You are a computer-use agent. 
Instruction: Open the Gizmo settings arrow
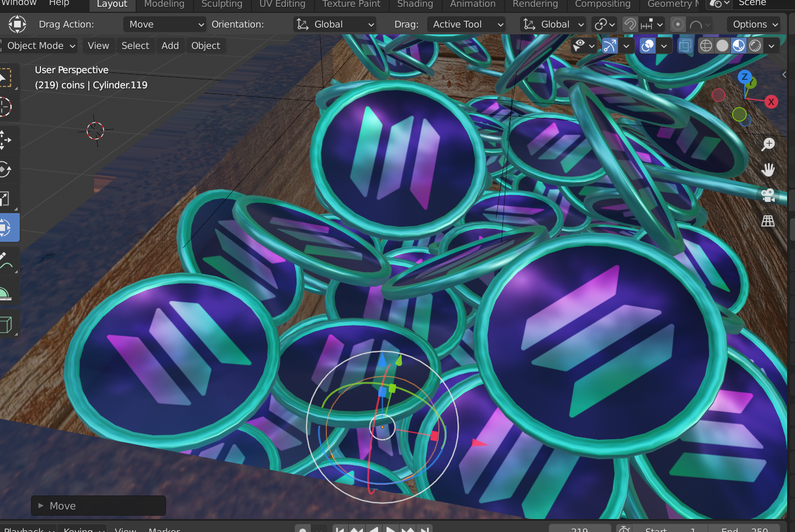point(626,46)
